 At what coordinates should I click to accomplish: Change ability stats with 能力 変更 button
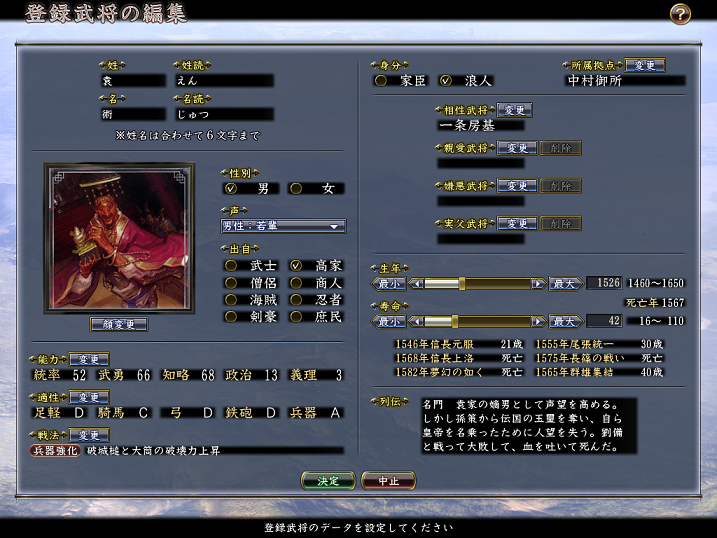(88, 359)
